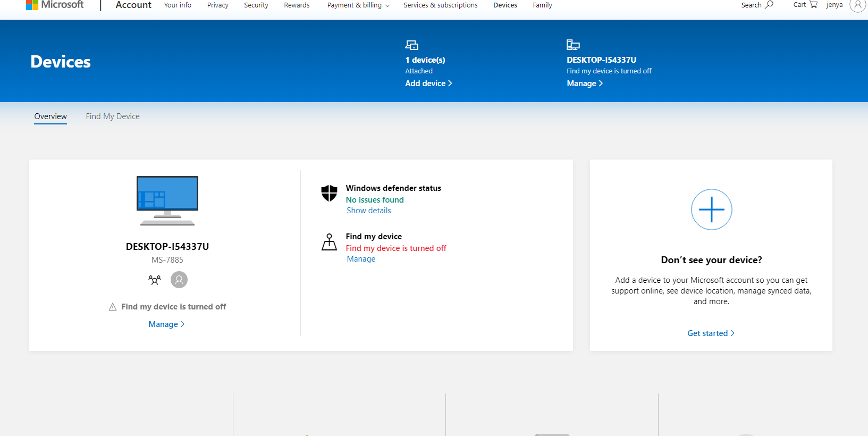The height and width of the screenshot is (436, 868).
Task: Click the family group icon under MS-7885
Action: (x=155, y=280)
